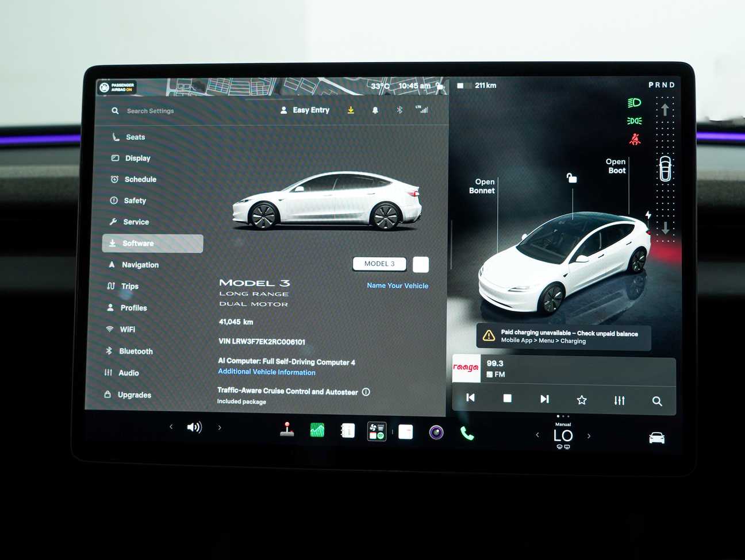Open Bluetooth settings in sidebar
The height and width of the screenshot is (560, 745).
[136, 351]
